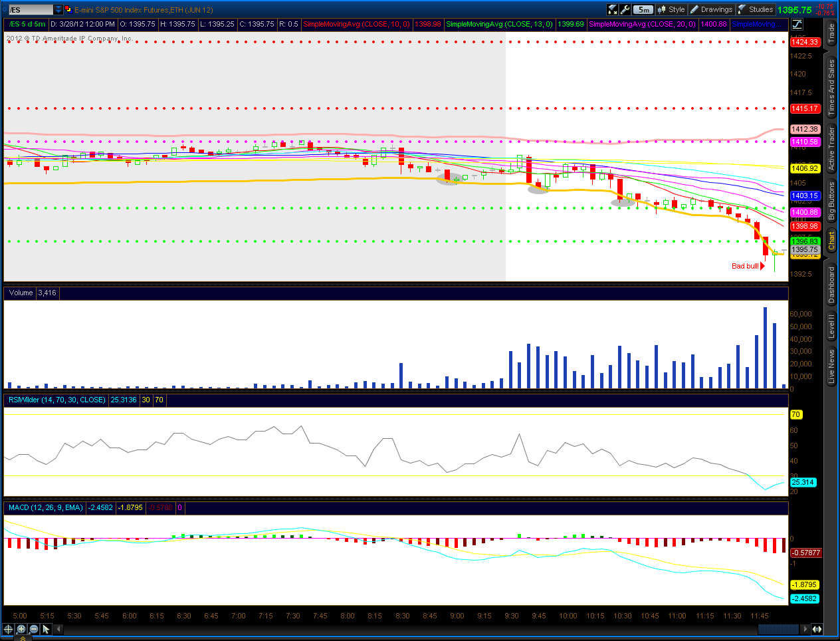The image size is (840, 641).
Task: Click the last price 1395.75 in the header
Action: point(794,10)
